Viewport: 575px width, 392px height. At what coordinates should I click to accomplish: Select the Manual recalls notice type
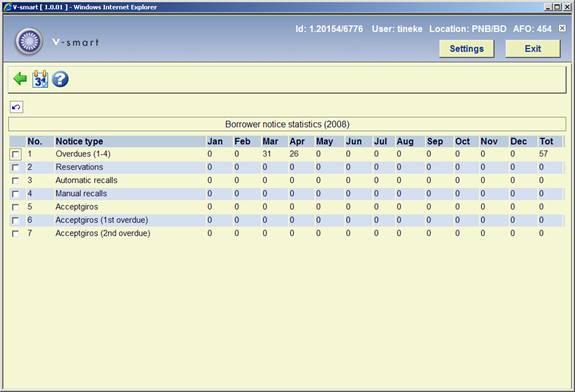coord(81,194)
